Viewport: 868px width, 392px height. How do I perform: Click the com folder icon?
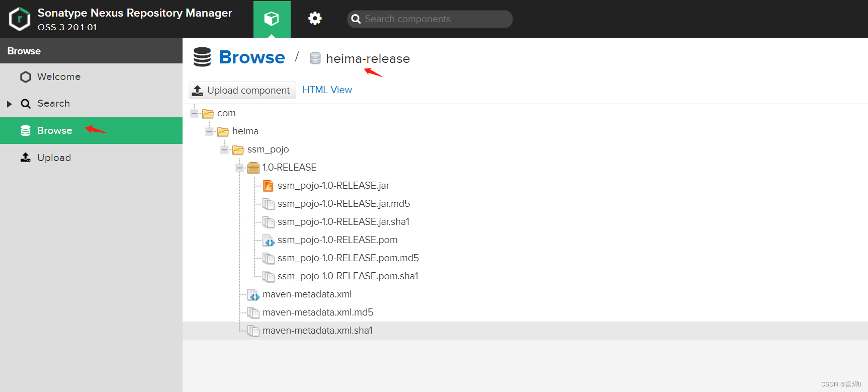(x=208, y=114)
